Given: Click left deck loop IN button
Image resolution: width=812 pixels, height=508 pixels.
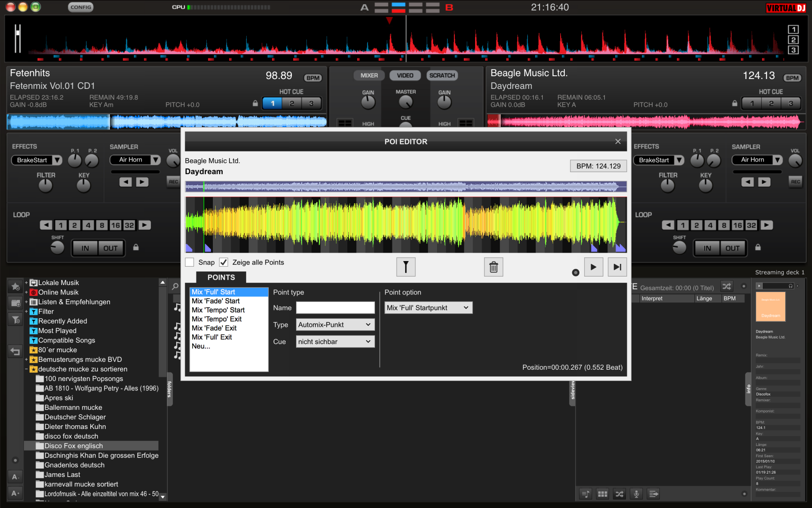Looking at the screenshot, I should click(85, 248).
